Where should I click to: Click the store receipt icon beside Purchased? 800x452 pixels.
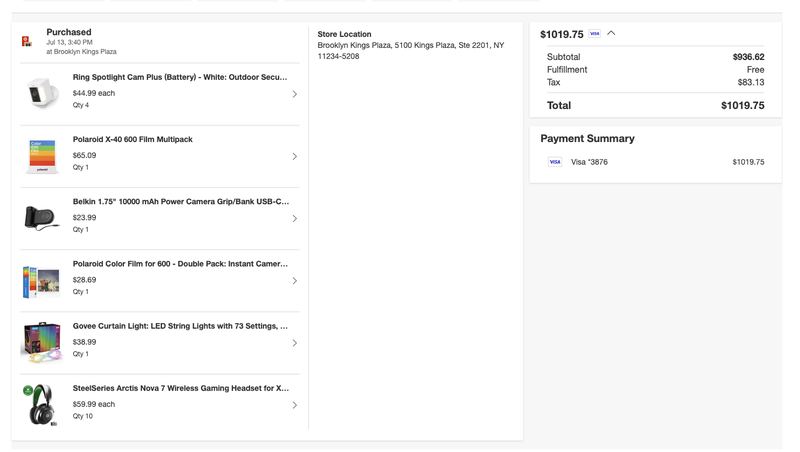tap(27, 41)
